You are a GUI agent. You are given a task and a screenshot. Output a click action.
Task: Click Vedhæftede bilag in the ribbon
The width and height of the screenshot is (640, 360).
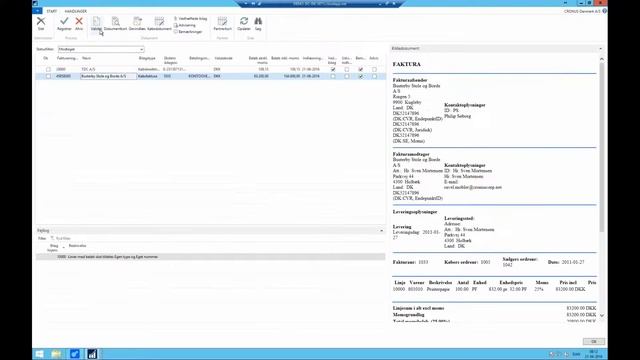click(191, 18)
